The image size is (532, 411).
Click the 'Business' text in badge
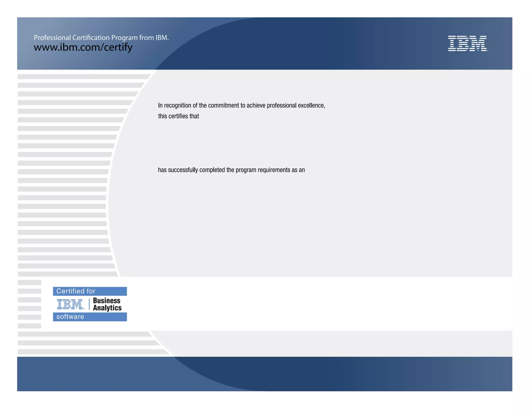(x=107, y=301)
